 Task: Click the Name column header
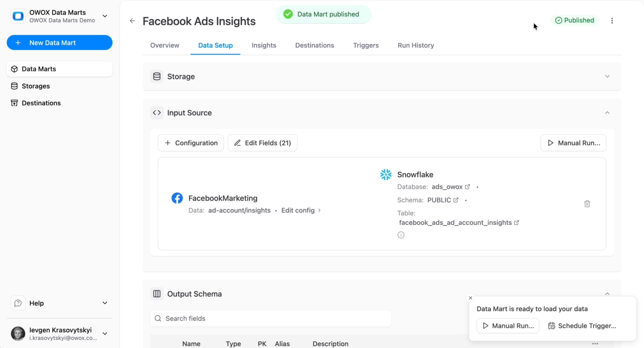point(191,344)
